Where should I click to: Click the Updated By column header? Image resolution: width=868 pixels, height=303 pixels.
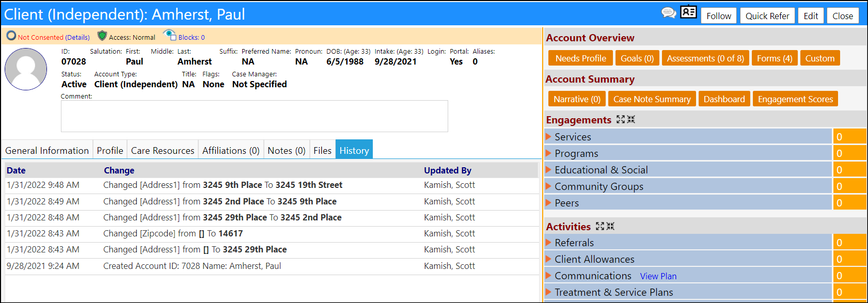(x=448, y=170)
